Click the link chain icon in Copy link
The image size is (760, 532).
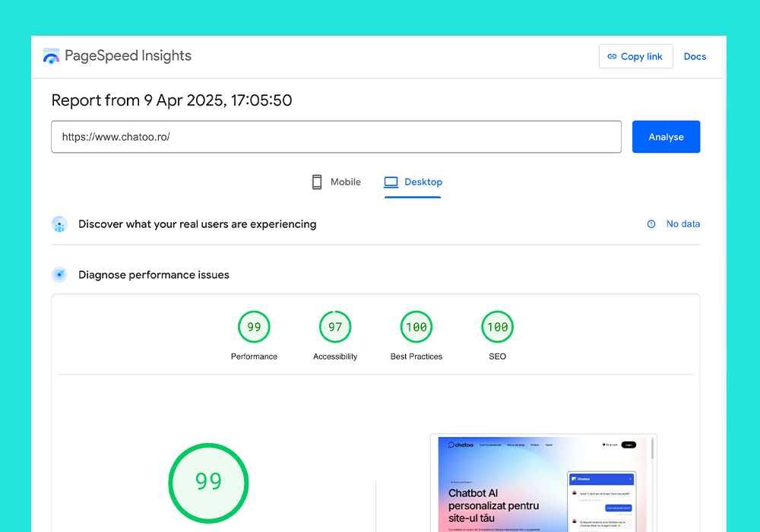point(612,57)
